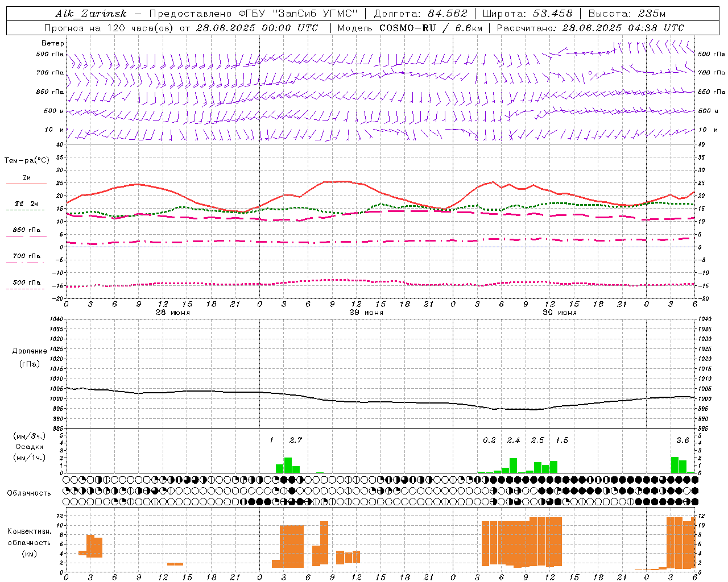Click the model name COSMO-RU / 6.6км
Viewport: 728px width, 582px height.
pos(431,28)
